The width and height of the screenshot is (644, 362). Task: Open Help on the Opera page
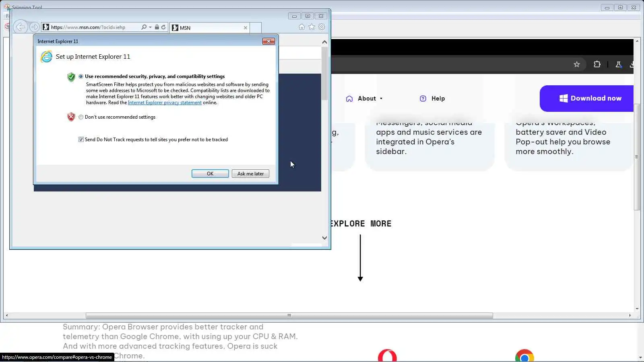click(x=438, y=99)
